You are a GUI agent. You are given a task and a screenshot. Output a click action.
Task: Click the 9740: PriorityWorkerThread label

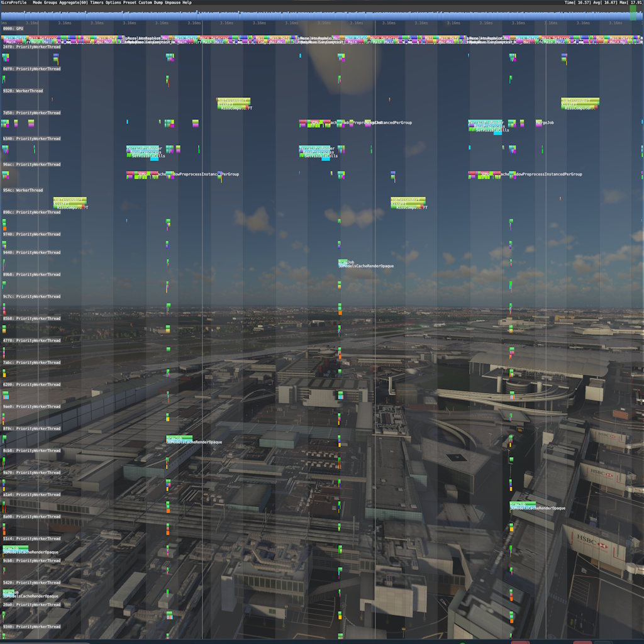coord(31,234)
